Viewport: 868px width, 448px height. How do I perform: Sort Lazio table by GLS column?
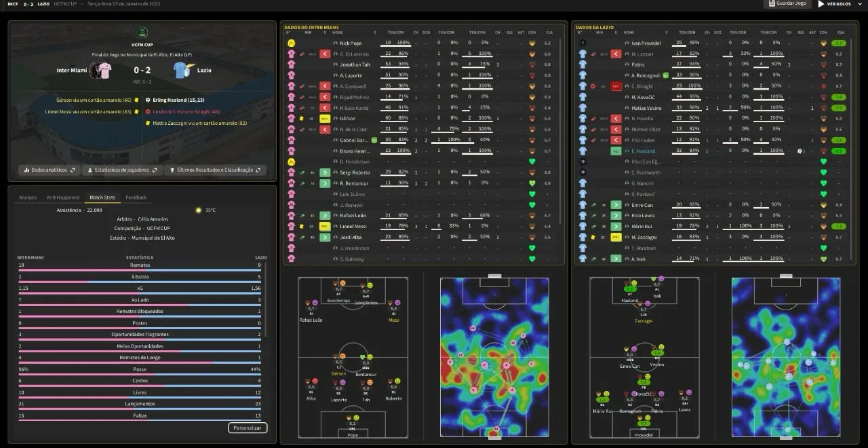point(801,33)
